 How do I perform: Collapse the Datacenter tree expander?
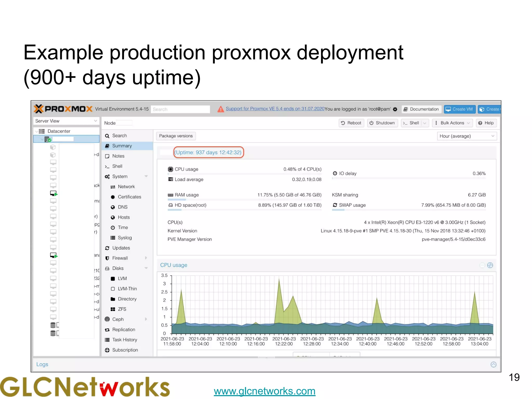[x=36, y=131]
